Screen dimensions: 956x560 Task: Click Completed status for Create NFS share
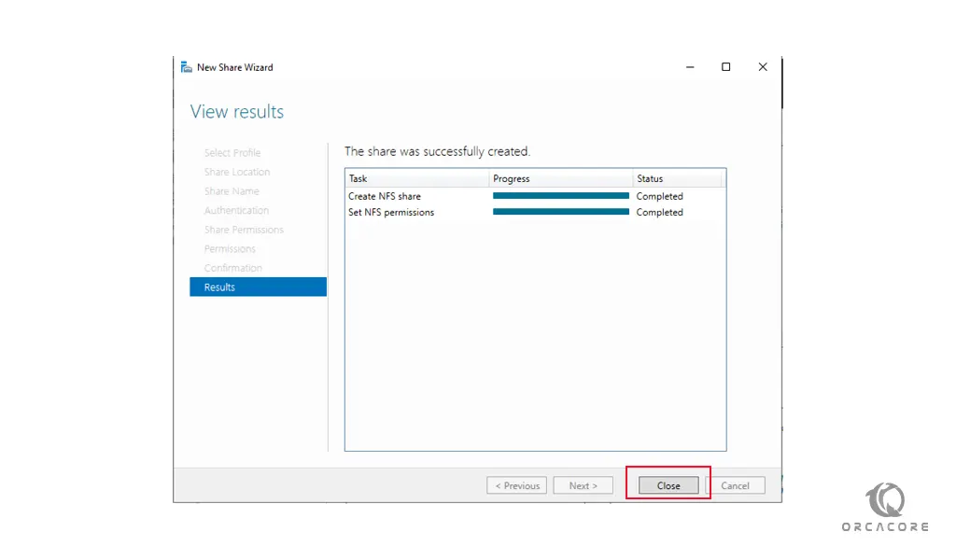click(660, 196)
